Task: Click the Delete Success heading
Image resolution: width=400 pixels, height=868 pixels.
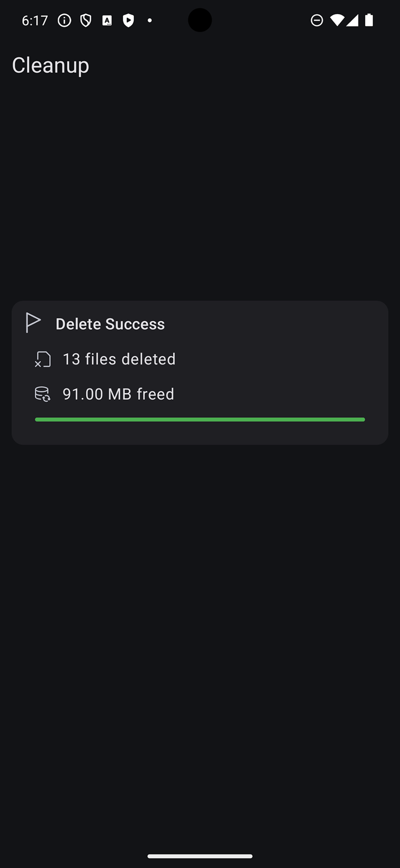Action: coord(110,324)
